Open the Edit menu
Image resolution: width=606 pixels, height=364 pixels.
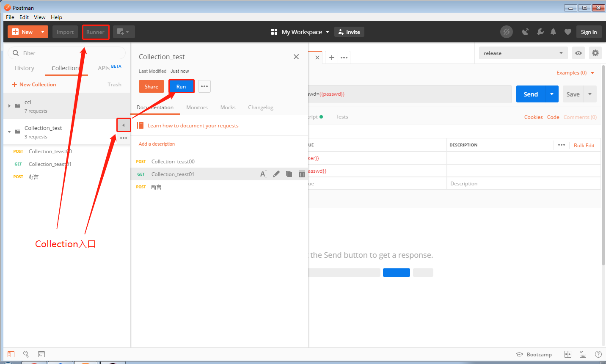point(24,17)
